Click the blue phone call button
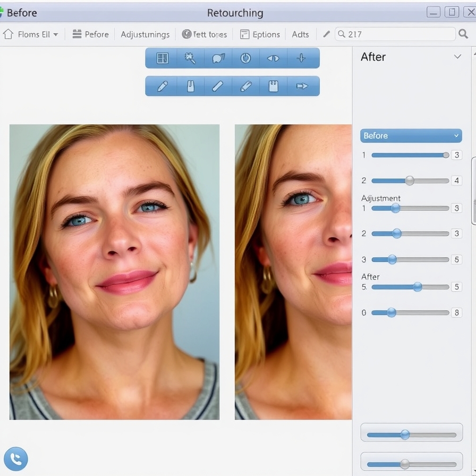The height and width of the screenshot is (476, 476). pyautogui.click(x=16, y=458)
